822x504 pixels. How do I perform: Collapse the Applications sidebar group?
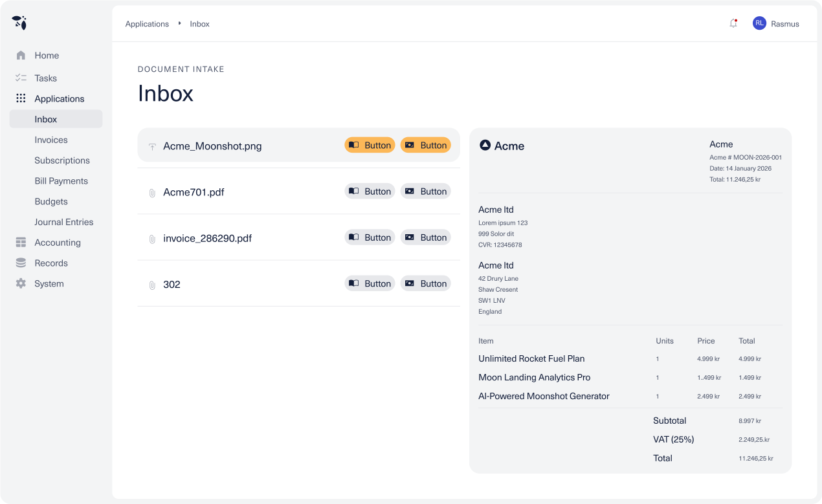[59, 99]
